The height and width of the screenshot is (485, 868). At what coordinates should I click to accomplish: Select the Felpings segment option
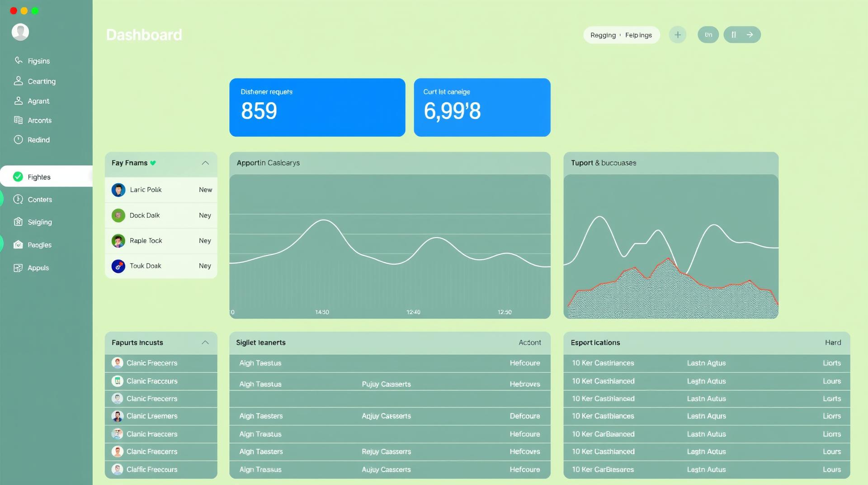638,35
